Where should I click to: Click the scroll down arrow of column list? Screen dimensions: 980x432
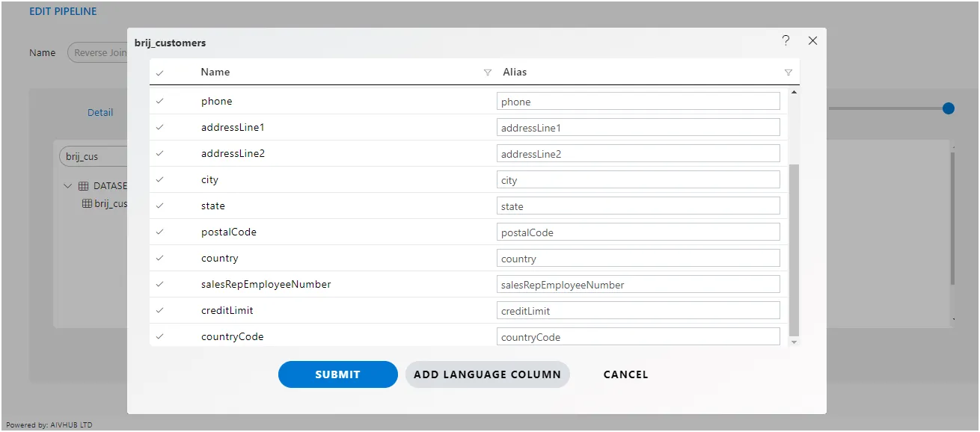[794, 341]
